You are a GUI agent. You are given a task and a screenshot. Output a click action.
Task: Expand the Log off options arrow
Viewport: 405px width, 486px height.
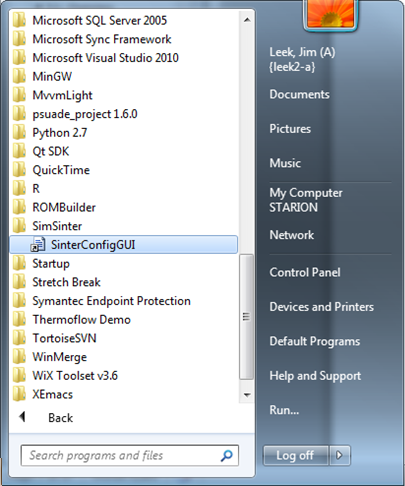coord(339,455)
